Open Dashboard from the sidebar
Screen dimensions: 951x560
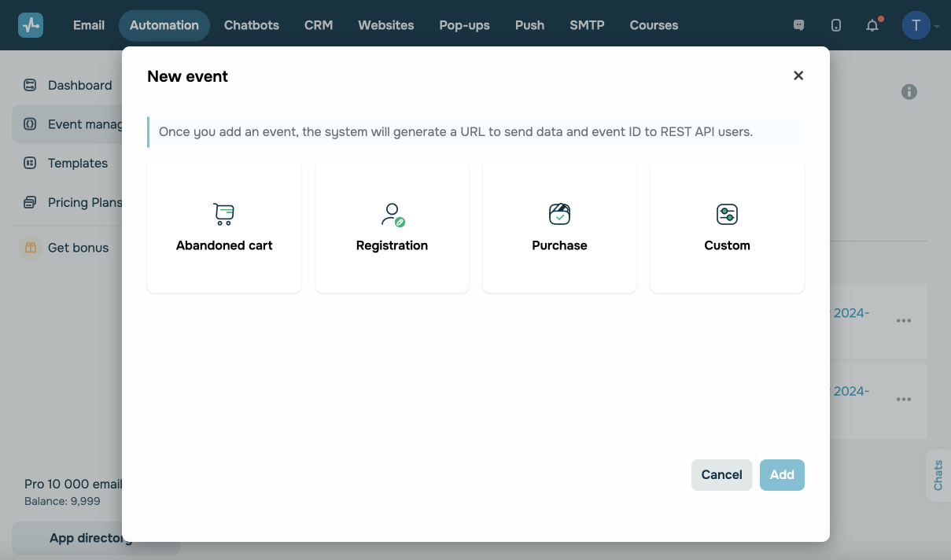click(x=79, y=85)
